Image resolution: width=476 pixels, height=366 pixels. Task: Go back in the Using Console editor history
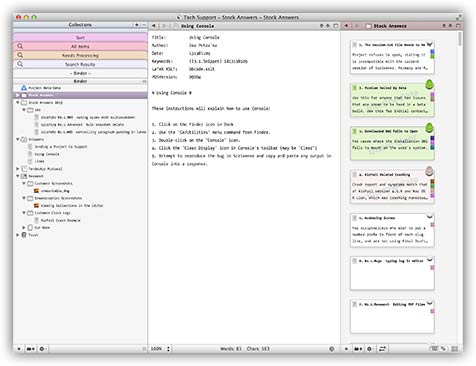click(154, 26)
